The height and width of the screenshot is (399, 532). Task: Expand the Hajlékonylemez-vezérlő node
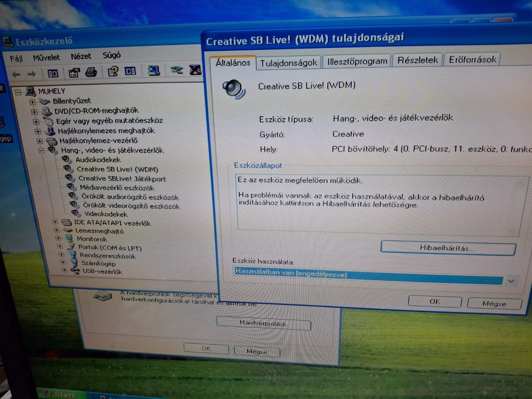(x=39, y=141)
